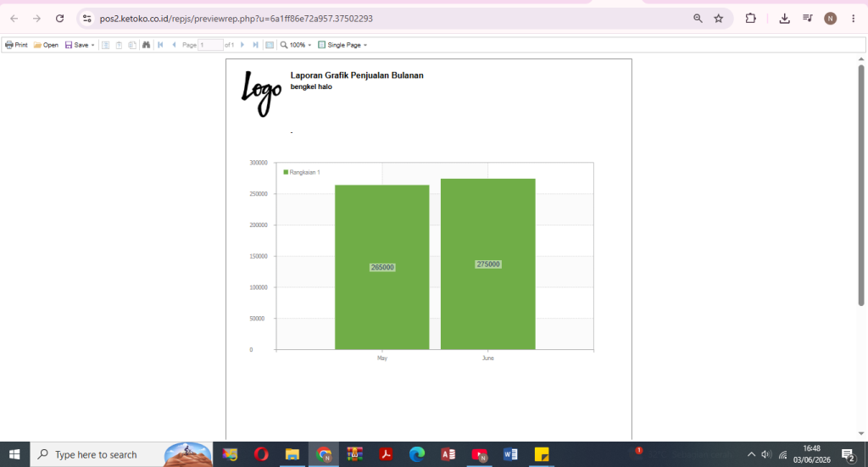
Task: Show hidden system tray icons
Action: [751, 454]
